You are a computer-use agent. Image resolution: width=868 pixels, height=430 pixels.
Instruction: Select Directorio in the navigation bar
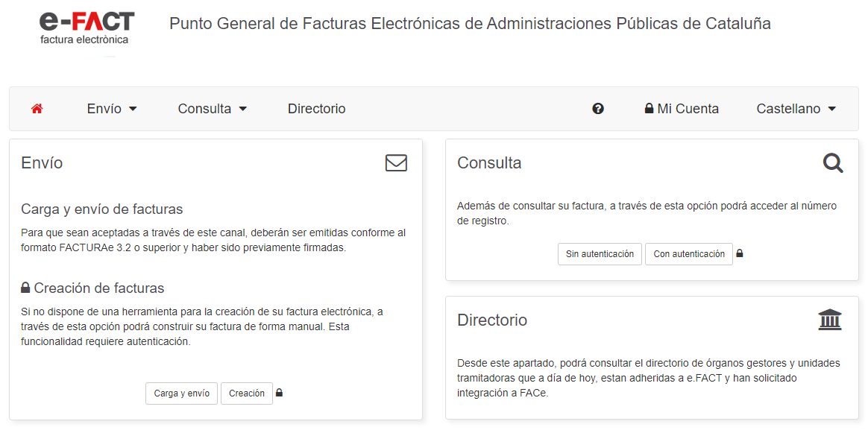pyautogui.click(x=316, y=108)
